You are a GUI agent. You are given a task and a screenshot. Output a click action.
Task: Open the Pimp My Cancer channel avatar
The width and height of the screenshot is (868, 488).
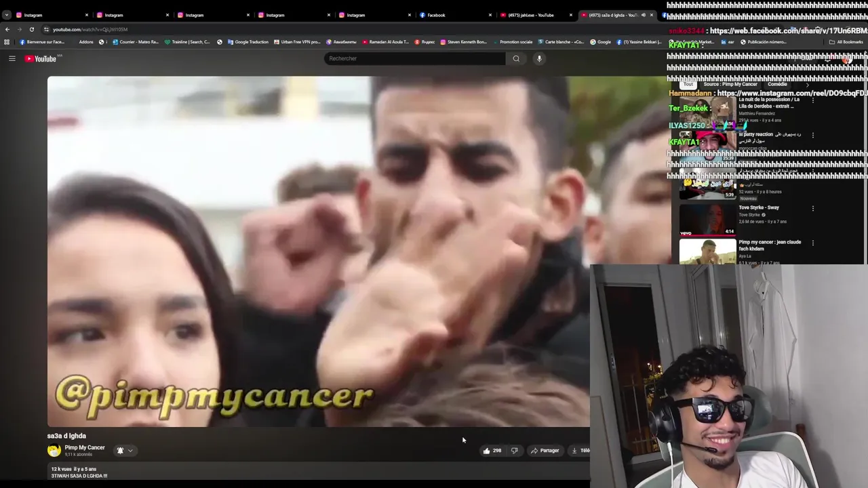pyautogui.click(x=54, y=450)
